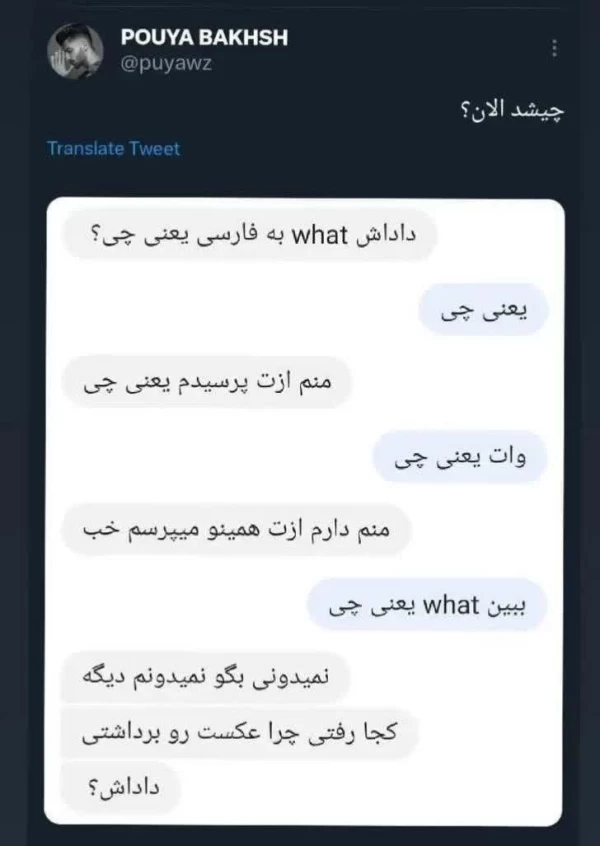Tap the نمیدونی بگو نمیدونم دیگه bubble

tap(211, 676)
